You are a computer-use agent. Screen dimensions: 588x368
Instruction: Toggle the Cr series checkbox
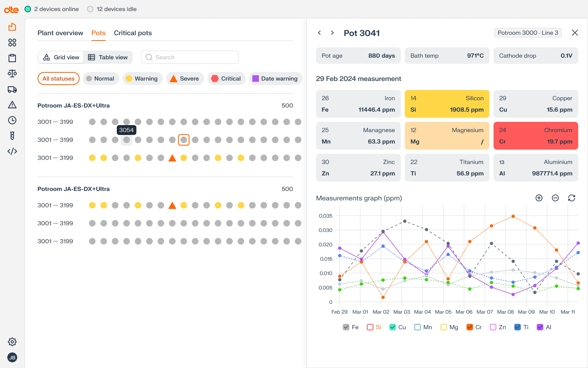470,327
